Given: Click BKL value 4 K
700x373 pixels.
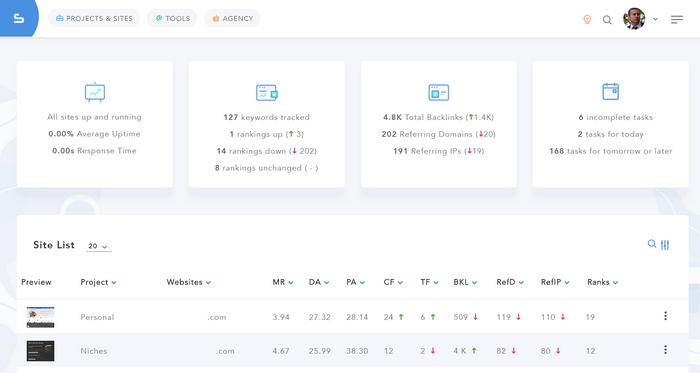Looking at the screenshot, I should point(460,351).
